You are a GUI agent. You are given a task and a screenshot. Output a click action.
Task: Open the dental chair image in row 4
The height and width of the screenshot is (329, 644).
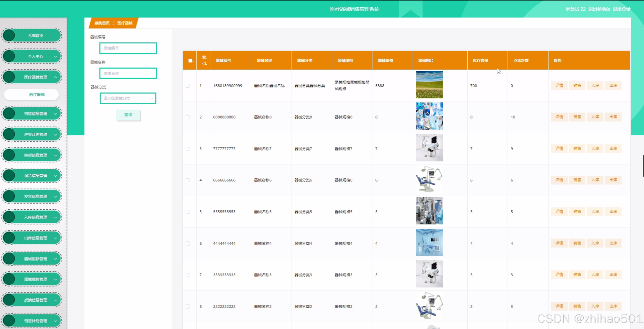click(x=429, y=179)
